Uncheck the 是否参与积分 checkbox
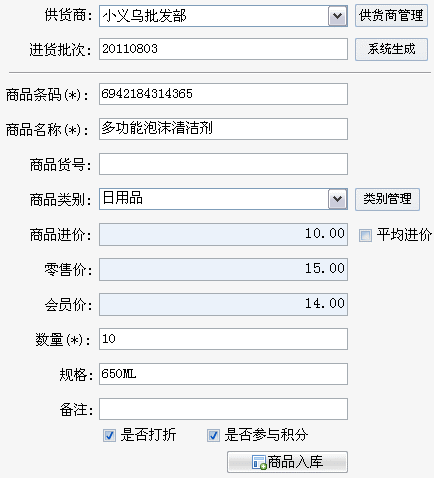 tap(213, 435)
